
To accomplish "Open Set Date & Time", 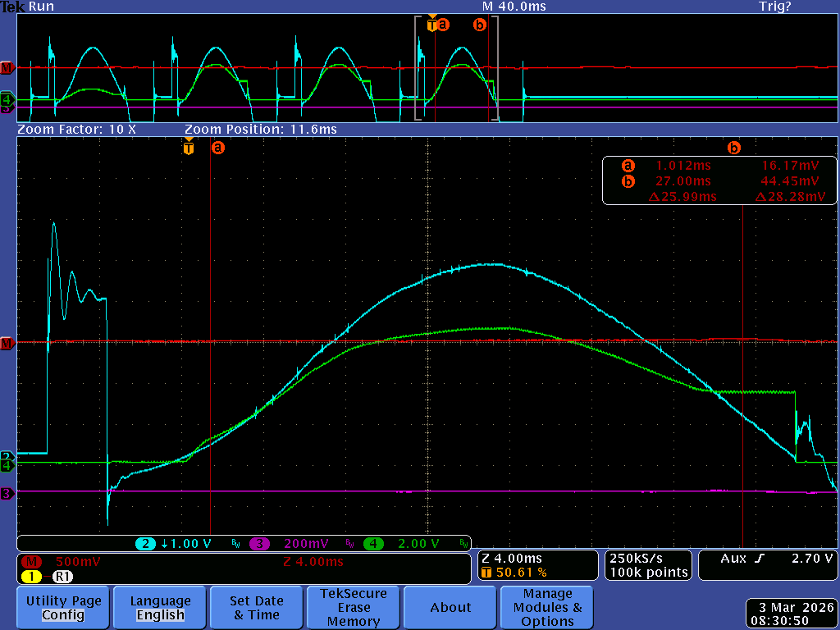I will click(257, 607).
